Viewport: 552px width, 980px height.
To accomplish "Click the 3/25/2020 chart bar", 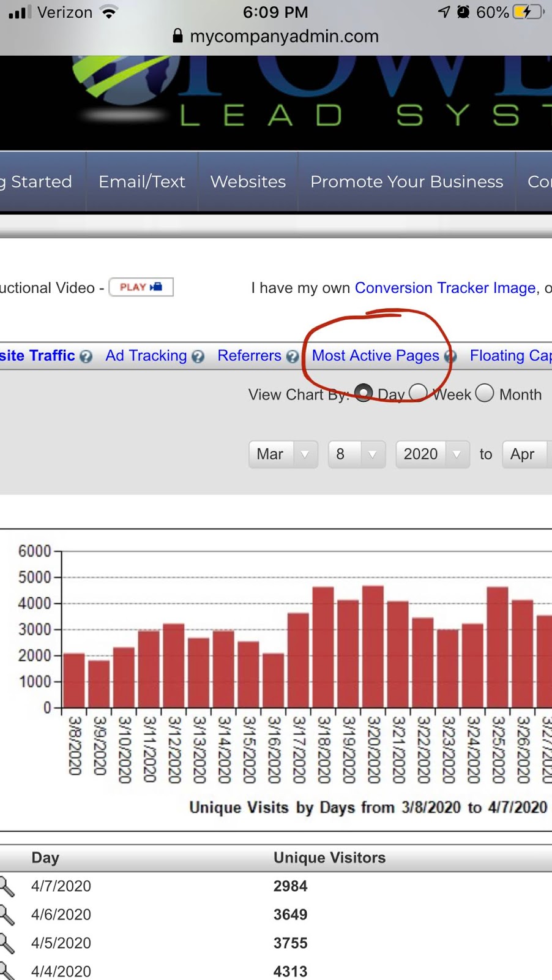I will [x=498, y=647].
